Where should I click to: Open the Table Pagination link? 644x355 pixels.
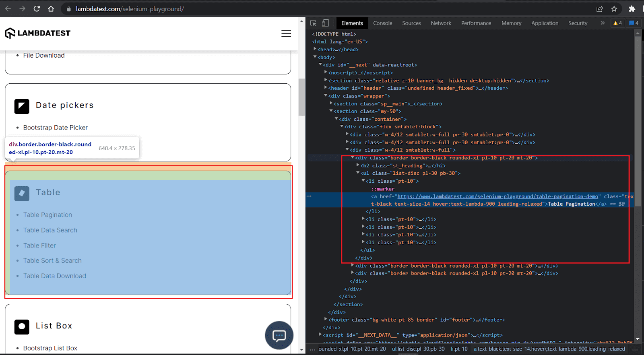click(x=48, y=215)
